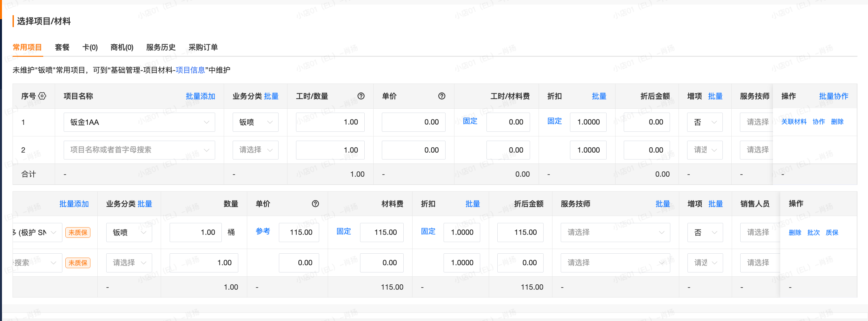
Task: Toggle 固定 beside discount in project row 1
Action: tap(554, 121)
